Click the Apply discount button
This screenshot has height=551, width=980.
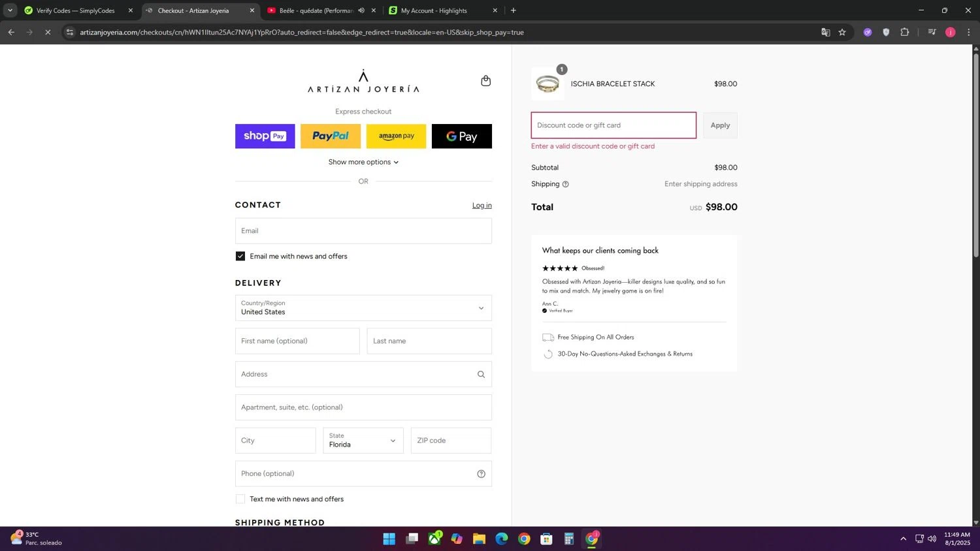(720, 125)
